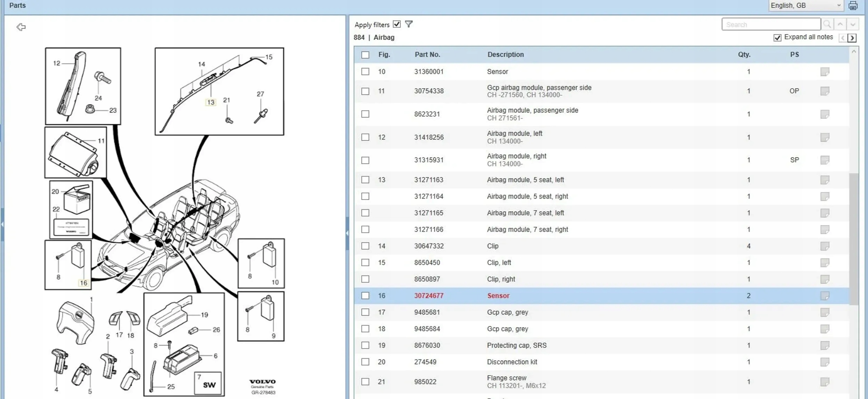Open note icon for Sensor 30724677 row
Viewport: 868px width, 399px height.
(825, 296)
